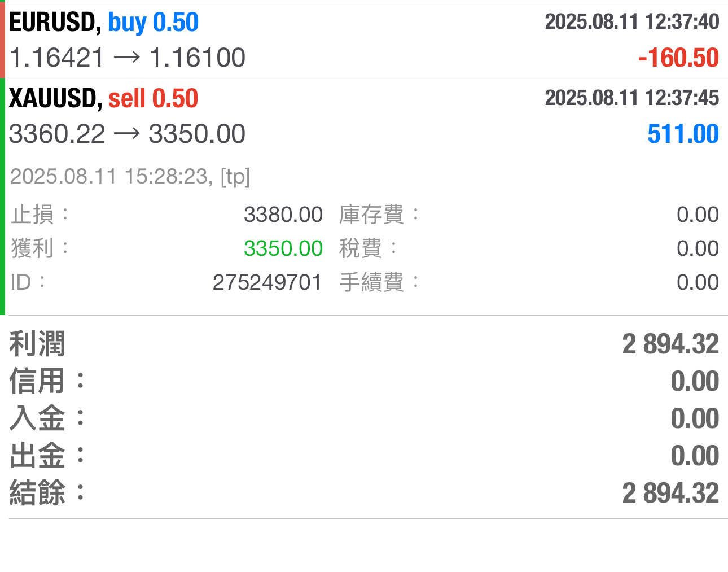Click the close time 15:28:23 [tp] line
728x572 pixels.
tap(130, 177)
